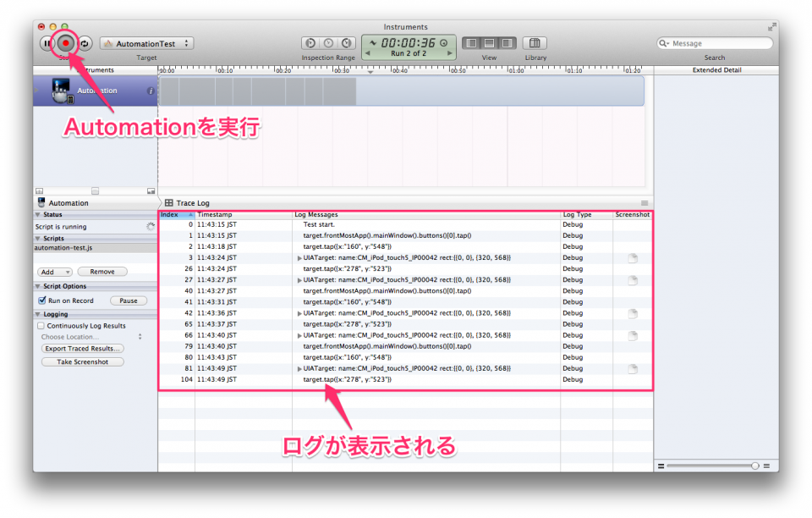The width and height of the screenshot is (812, 518).
Task: Open the Trace Log view selector
Action: tap(193, 203)
